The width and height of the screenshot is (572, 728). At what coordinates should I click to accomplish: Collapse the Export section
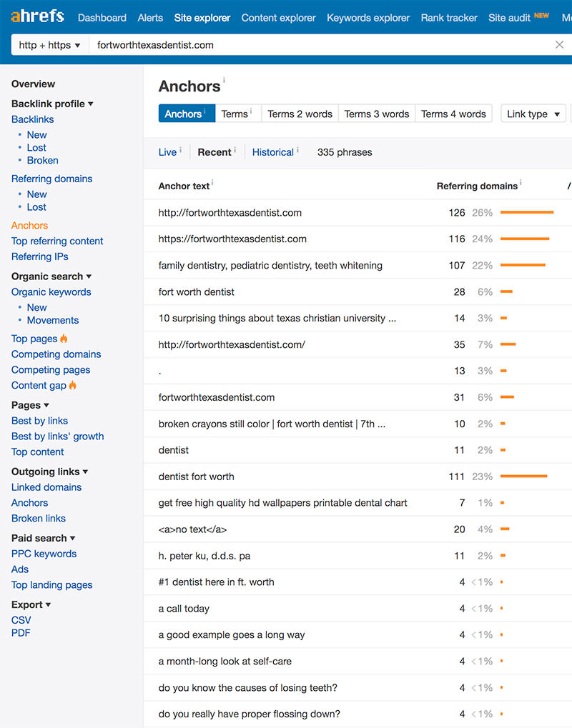[31, 604]
